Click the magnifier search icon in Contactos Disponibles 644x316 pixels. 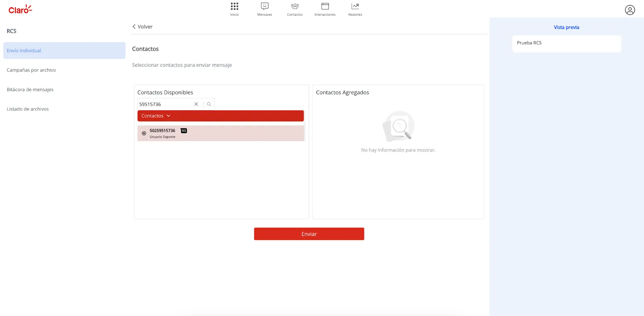point(209,104)
